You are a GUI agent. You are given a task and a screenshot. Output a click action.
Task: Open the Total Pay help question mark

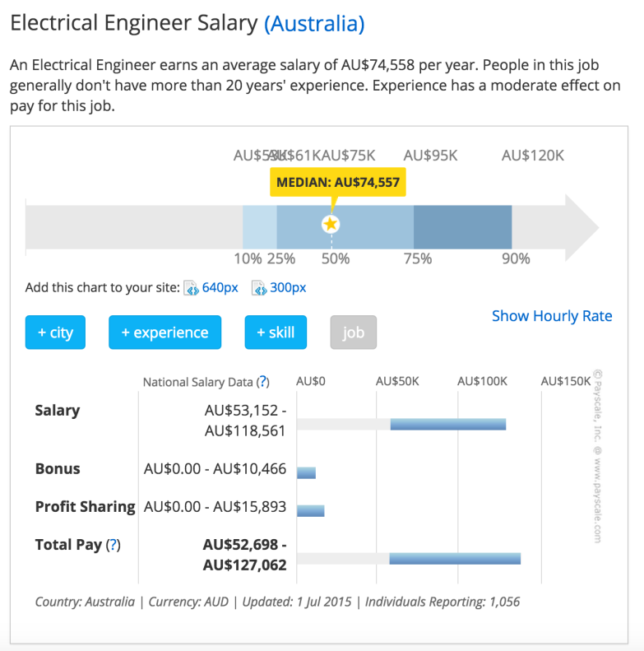pos(114,545)
